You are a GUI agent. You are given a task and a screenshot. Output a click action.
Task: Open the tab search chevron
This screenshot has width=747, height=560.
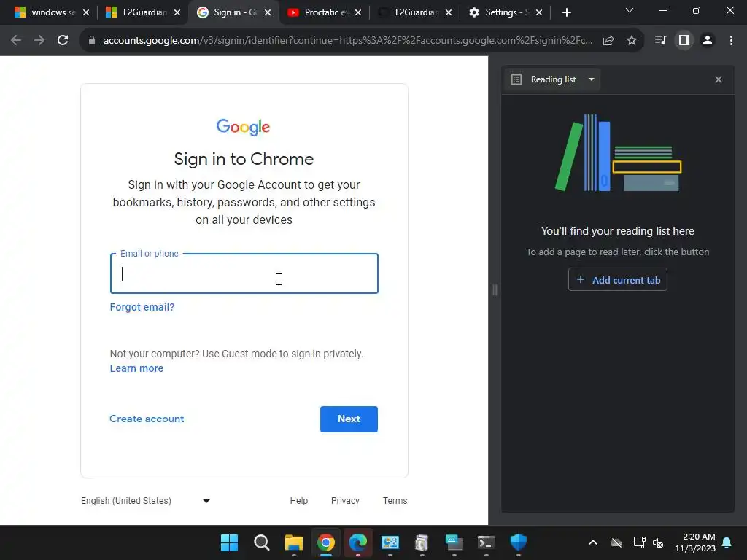click(x=630, y=10)
